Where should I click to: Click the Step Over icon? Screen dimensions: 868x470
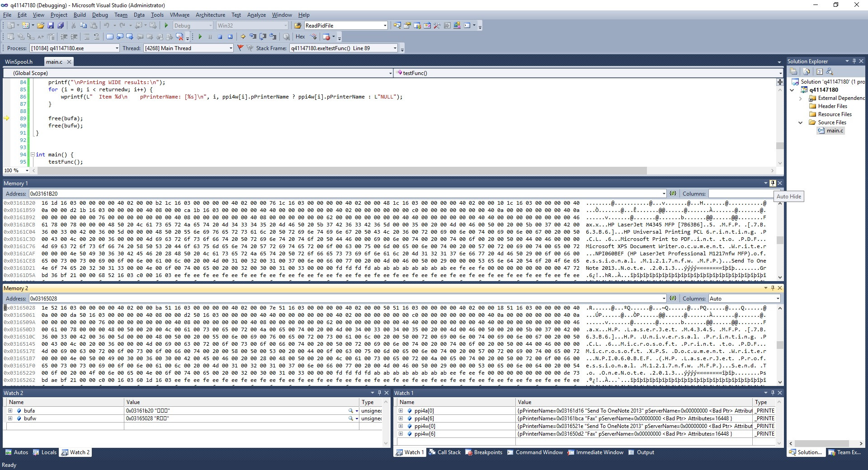click(x=263, y=37)
